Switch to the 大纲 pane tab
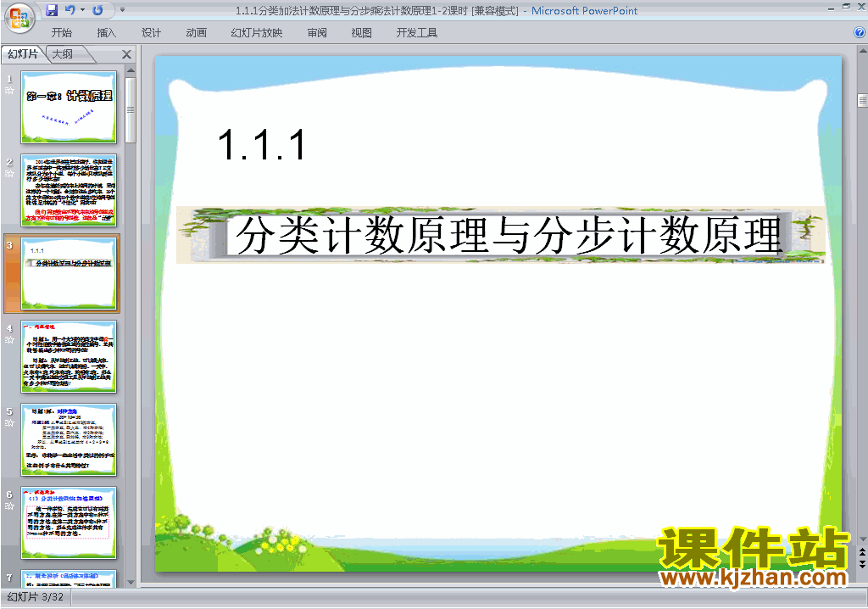868x609 pixels. pyautogui.click(x=63, y=53)
